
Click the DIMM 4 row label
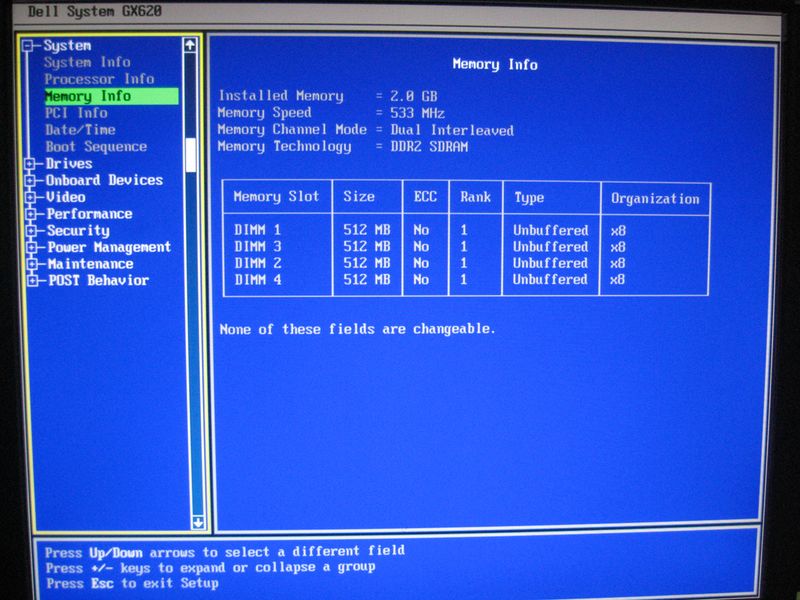258,279
